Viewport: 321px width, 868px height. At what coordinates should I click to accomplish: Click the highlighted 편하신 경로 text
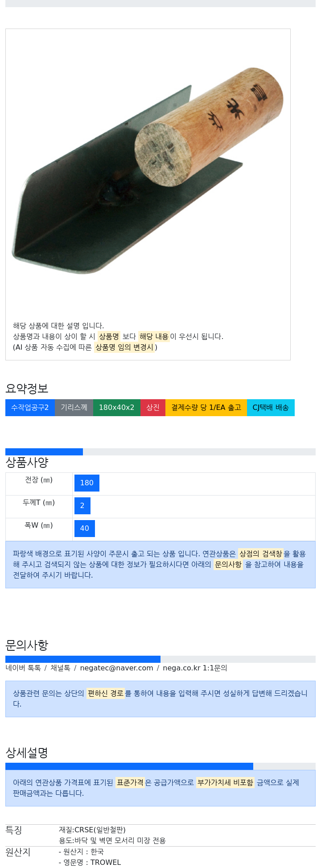[x=105, y=694]
